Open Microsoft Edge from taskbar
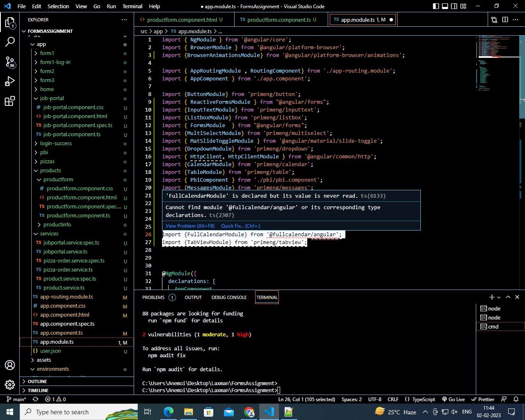Viewport: 525px width, 420px height. [169, 412]
